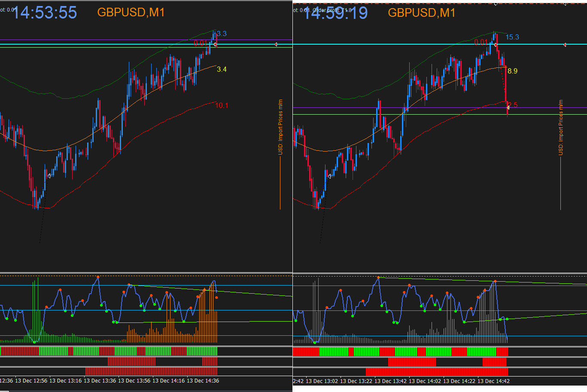Select 'USD: Import Prices m/m' label on 14:53:55 chart
Image resolution: width=587 pixels, height=392 pixels.
[x=280, y=127]
